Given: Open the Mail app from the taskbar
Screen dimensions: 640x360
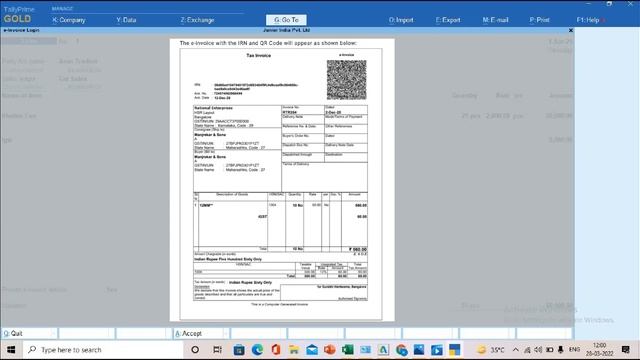Looking at the screenshot, I should (312, 350).
